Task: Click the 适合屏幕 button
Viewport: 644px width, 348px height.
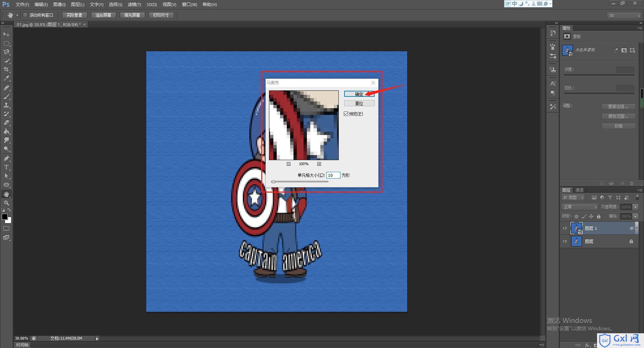Action: pyautogui.click(x=103, y=15)
